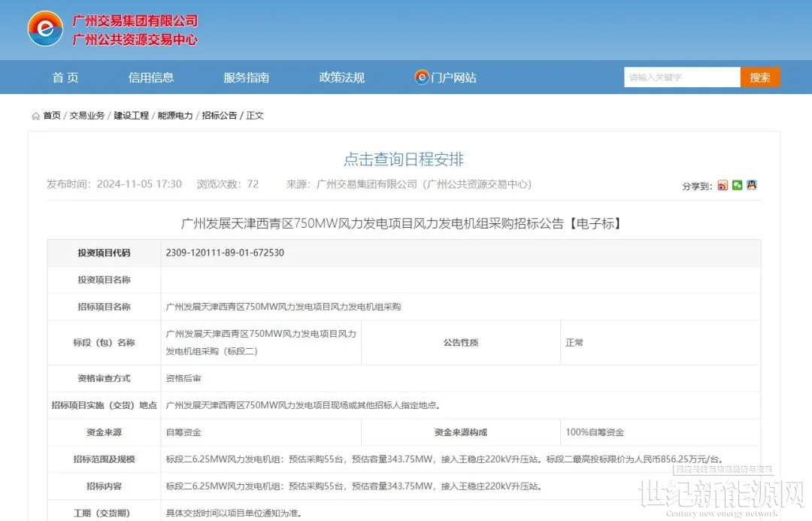Image resolution: width=812 pixels, height=521 pixels.
Task: Click the Guangzhou Trading Group logo
Action: click(x=45, y=29)
